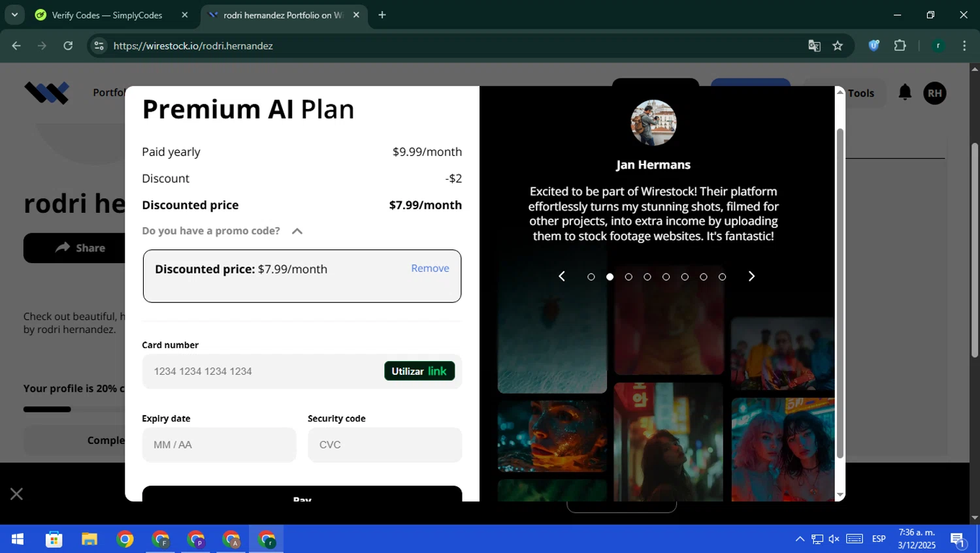Open the touch keyboard tray icon

(855, 539)
